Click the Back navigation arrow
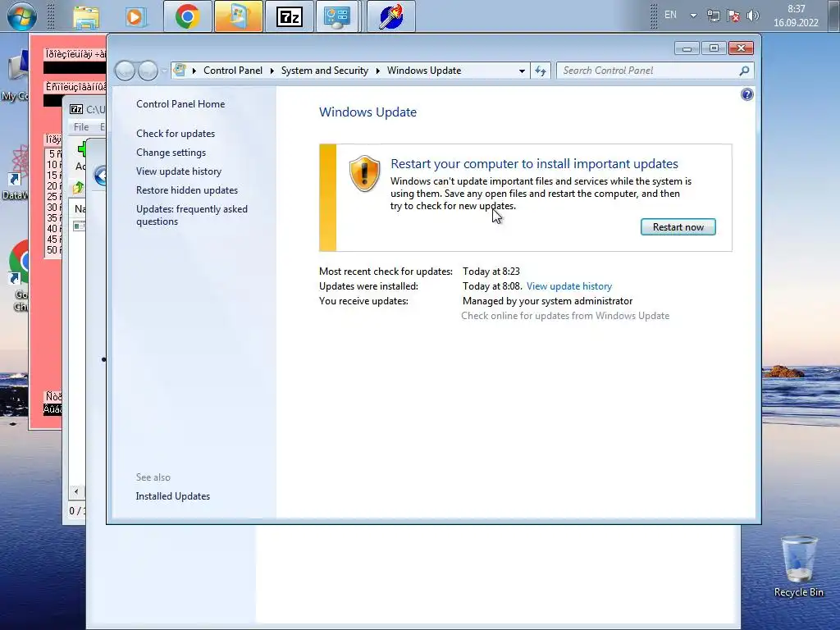The height and width of the screenshot is (630, 840). click(x=125, y=71)
